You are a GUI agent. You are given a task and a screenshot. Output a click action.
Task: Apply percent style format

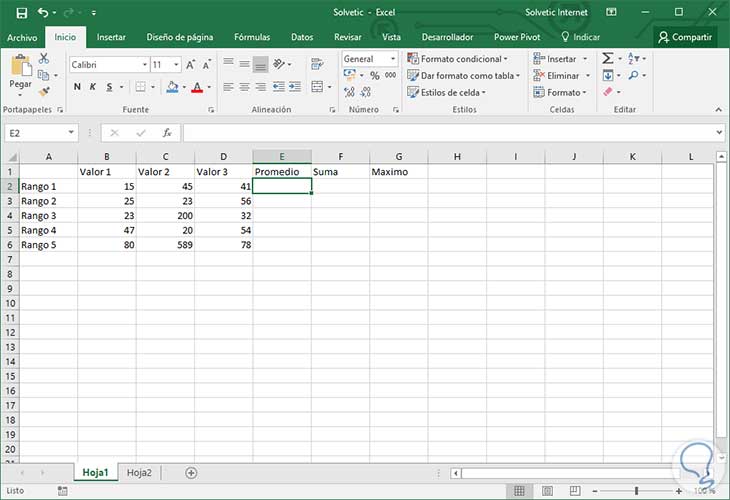[x=375, y=75]
